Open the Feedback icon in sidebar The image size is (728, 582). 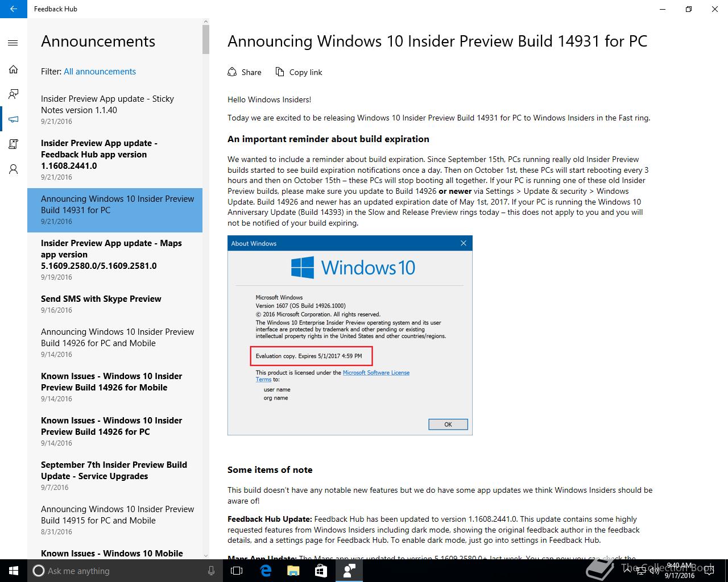tap(13, 94)
